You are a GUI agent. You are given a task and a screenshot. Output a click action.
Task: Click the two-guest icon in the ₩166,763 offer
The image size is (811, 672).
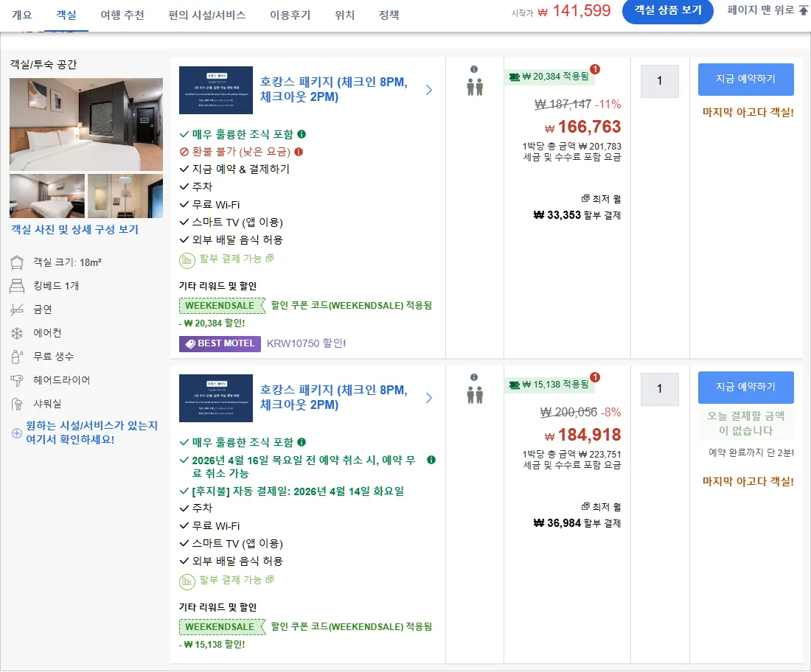click(x=475, y=87)
